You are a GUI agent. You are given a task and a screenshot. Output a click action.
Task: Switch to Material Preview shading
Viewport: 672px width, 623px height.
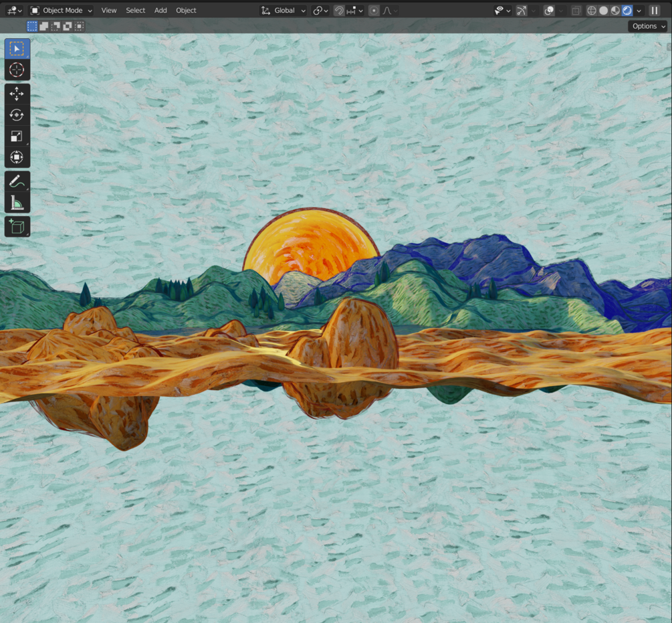[x=615, y=10]
